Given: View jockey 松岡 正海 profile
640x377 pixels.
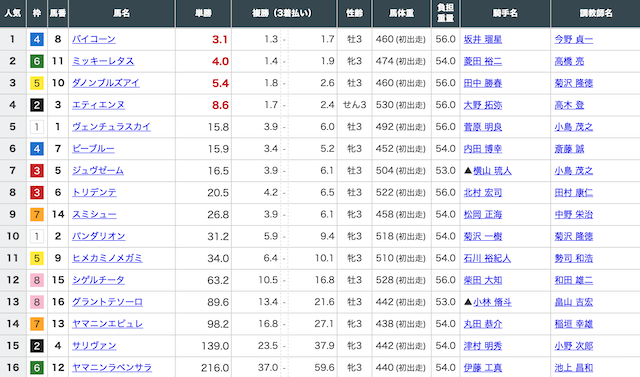Looking at the screenshot, I should click(x=483, y=215).
